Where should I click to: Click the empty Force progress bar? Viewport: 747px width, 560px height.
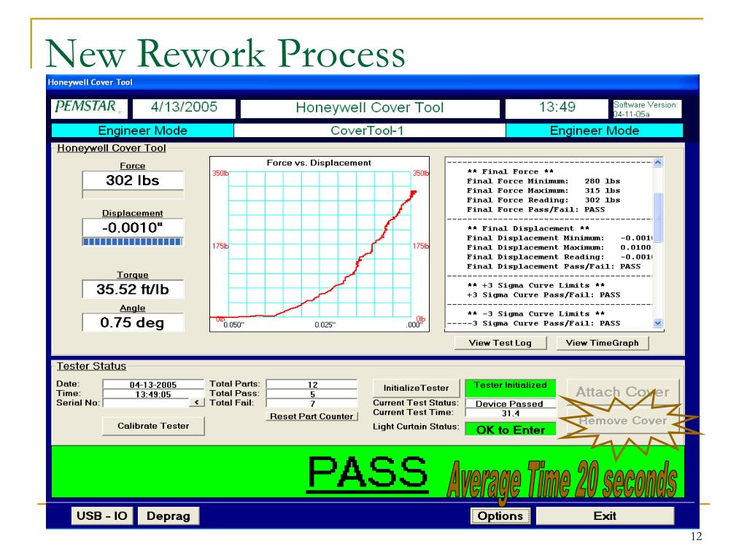point(133,194)
